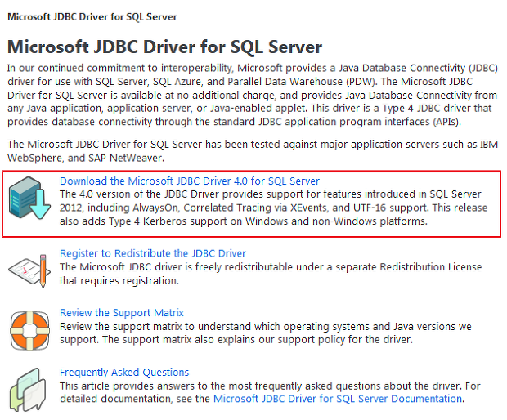Click the registration form and pencil icon
The width and height of the screenshot is (507, 420).
pyautogui.click(x=29, y=271)
